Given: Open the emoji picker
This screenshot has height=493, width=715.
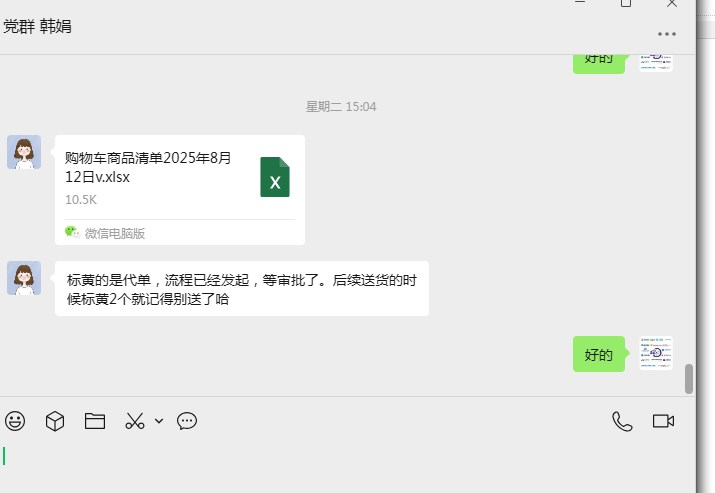Looking at the screenshot, I should pyautogui.click(x=15, y=421).
